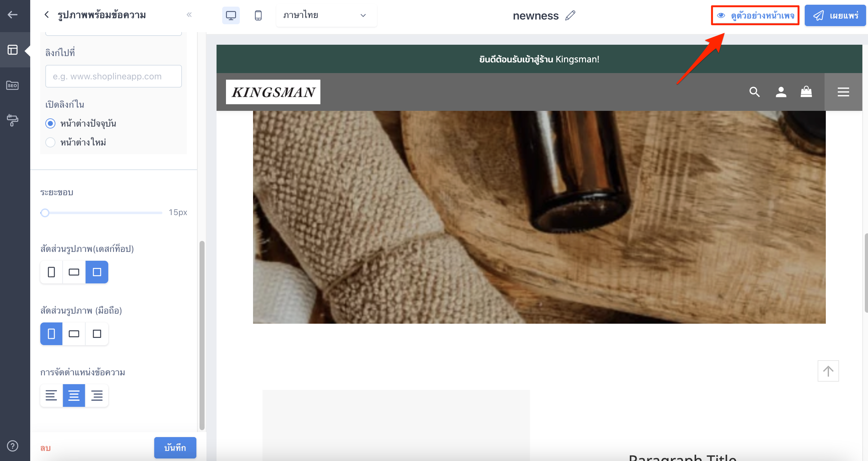Choose the square desktop image ratio
The height and width of the screenshot is (461, 868).
97,272
